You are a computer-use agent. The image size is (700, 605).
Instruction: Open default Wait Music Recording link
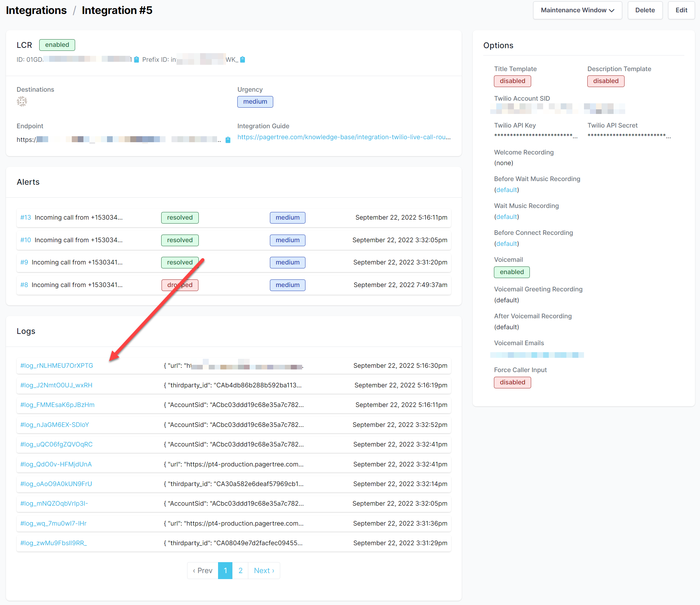[x=507, y=217]
